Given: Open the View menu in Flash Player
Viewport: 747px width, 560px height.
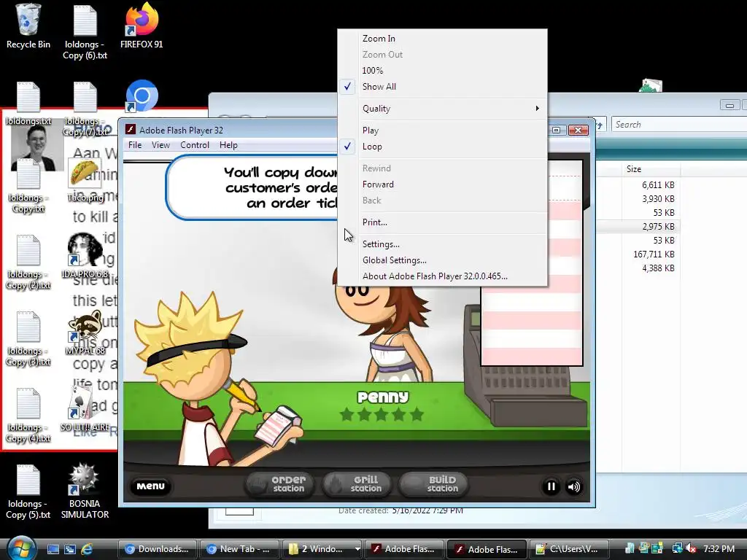Looking at the screenshot, I should (x=160, y=145).
